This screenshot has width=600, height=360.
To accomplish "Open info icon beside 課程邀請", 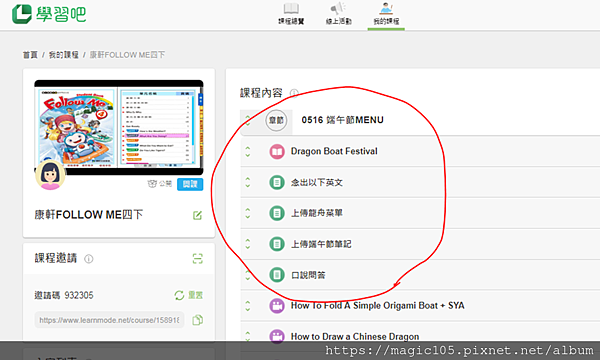I will (88, 259).
